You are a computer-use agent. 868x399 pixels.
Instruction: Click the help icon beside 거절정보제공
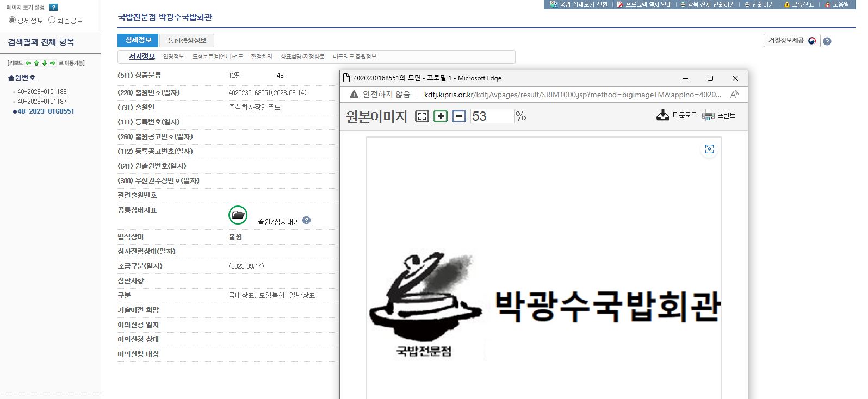[827, 41]
